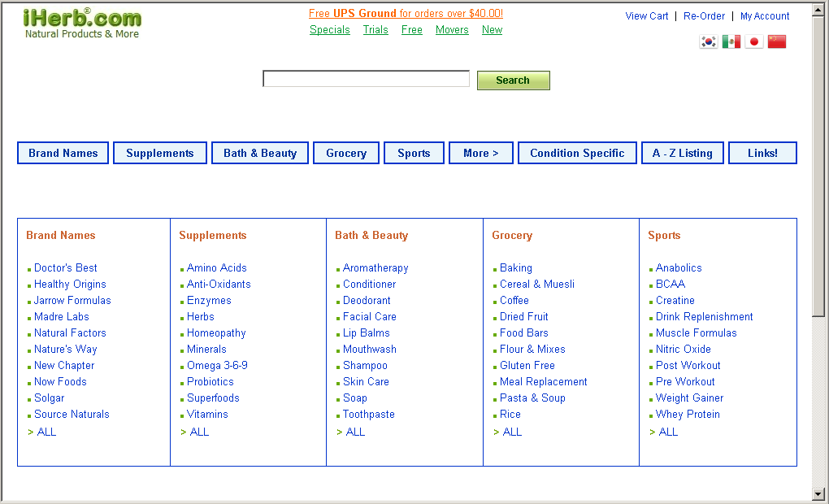The image size is (829, 504).
Task: Open the A - Z Listing button
Action: 682,153
